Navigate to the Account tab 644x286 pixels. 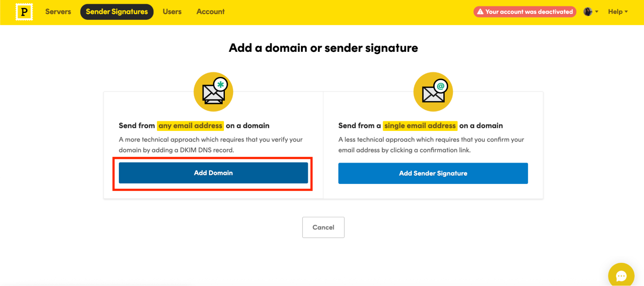click(210, 12)
